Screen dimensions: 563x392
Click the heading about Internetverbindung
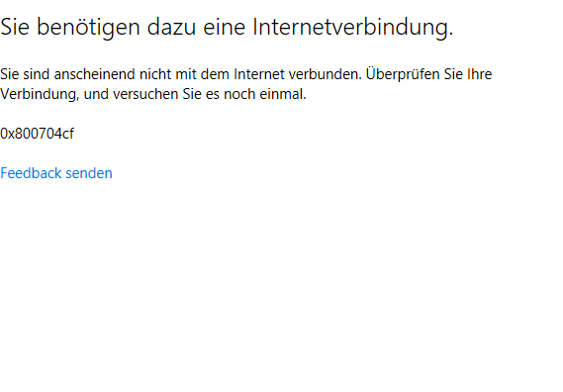[x=227, y=27]
